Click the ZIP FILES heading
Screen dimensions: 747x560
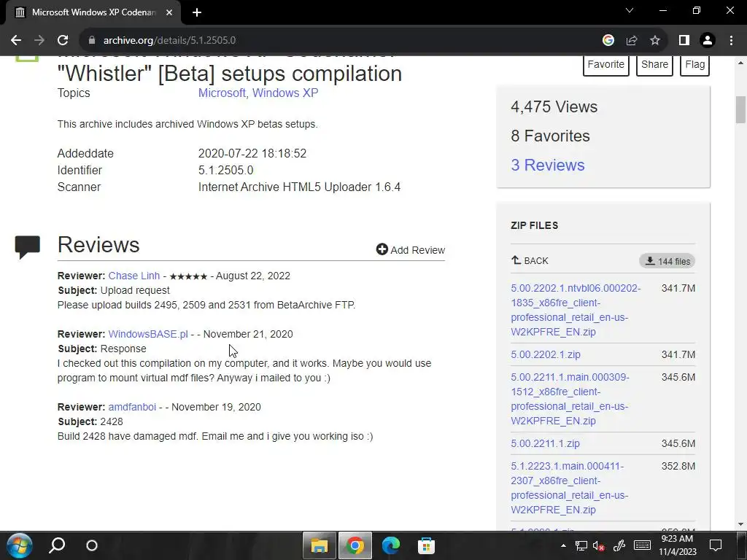pos(535,226)
